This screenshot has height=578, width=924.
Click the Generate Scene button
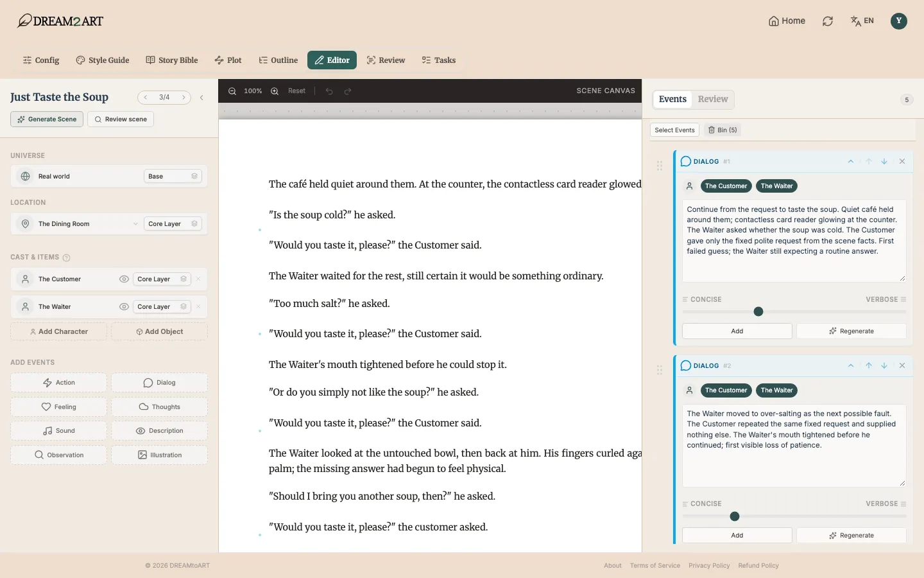click(47, 119)
